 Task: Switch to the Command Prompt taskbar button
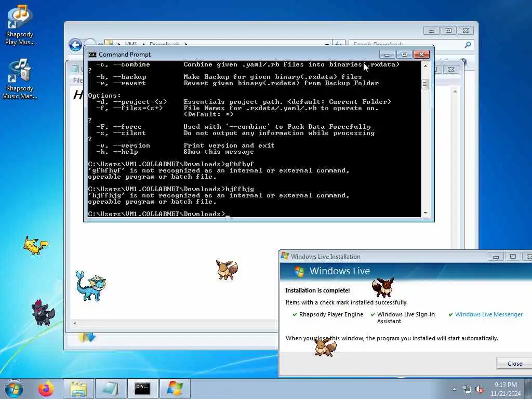(142, 389)
